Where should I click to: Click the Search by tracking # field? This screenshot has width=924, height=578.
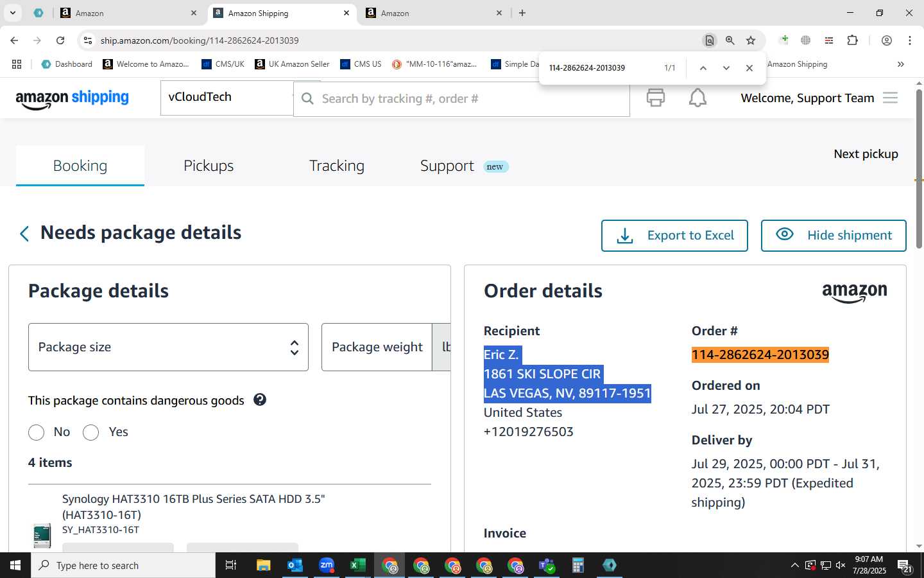pos(461,98)
